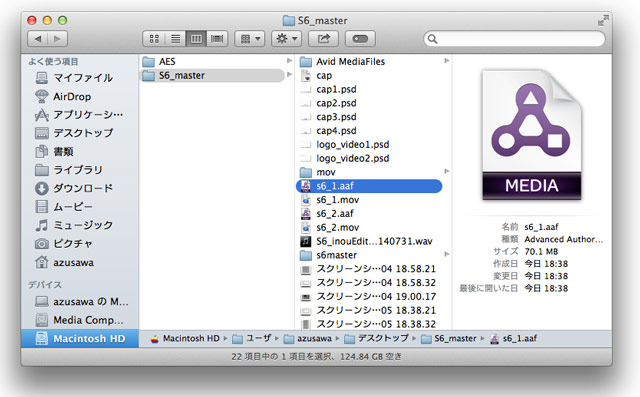640x397 pixels.
Task: Open アプリケーション in the sidebar
Action: pyautogui.click(x=79, y=115)
